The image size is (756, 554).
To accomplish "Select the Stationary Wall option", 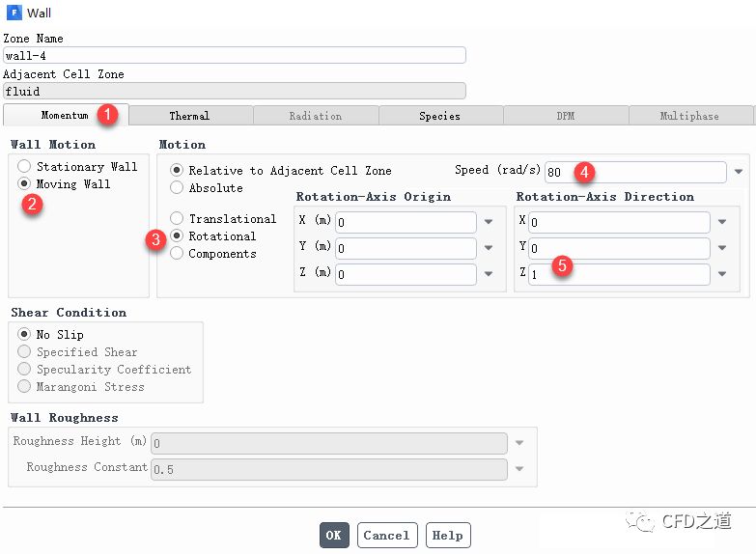I will pyautogui.click(x=25, y=167).
